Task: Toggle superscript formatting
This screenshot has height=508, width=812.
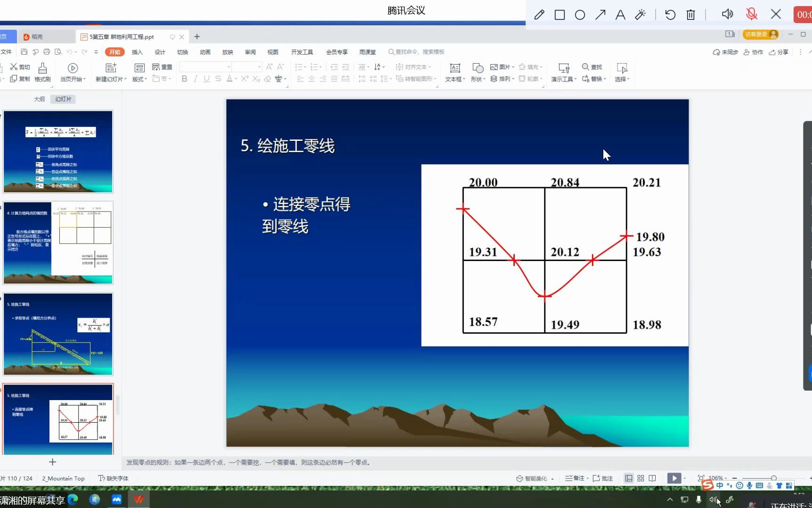Action: (244, 79)
